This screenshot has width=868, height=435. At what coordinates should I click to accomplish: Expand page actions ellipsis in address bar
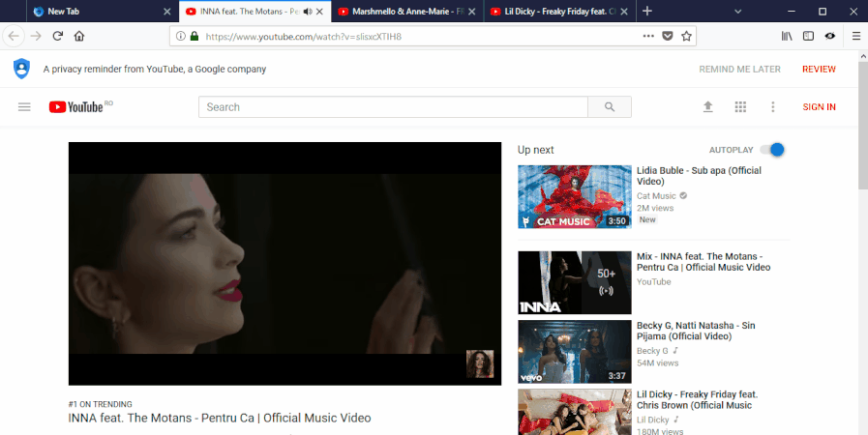point(648,36)
